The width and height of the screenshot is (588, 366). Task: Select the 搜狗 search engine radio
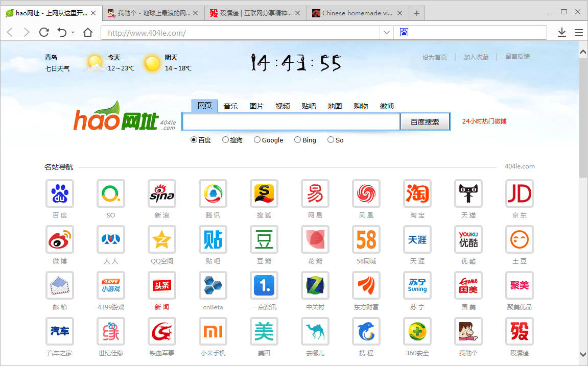[x=225, y=140]
